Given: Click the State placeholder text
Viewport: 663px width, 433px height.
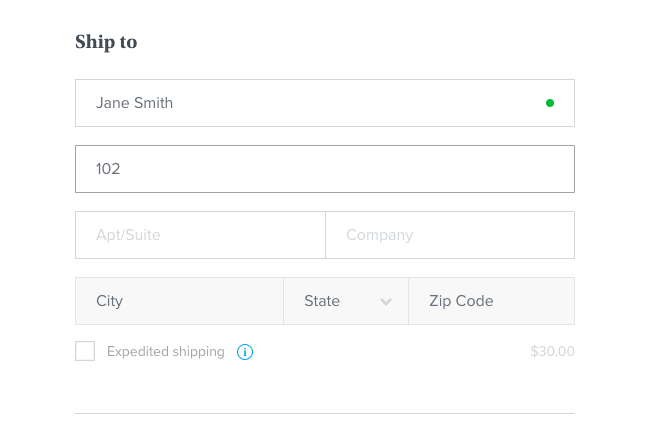Looking at the screenshot, I should 322,301.
